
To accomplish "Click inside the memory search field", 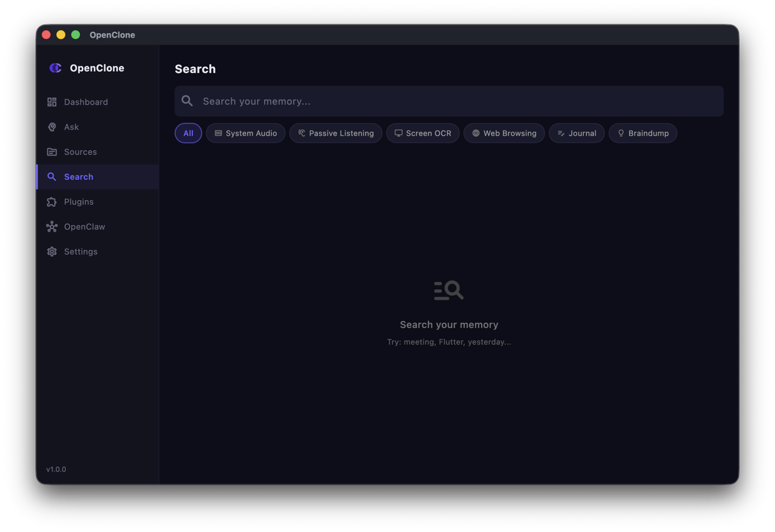I will point(384,100).
